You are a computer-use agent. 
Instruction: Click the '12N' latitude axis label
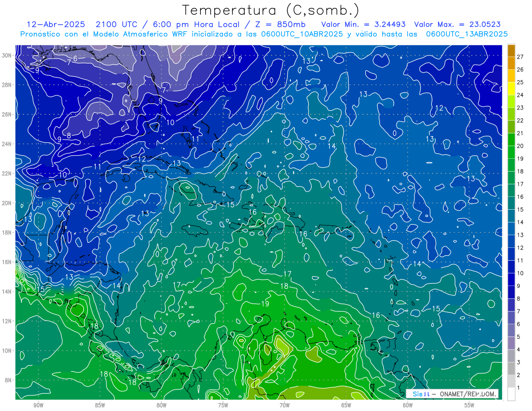(x=7, y=321)
